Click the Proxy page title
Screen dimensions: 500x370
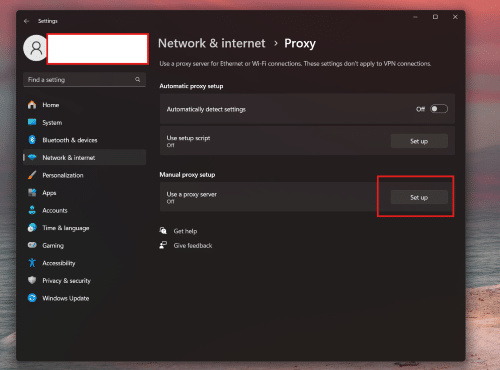point(300,44)
